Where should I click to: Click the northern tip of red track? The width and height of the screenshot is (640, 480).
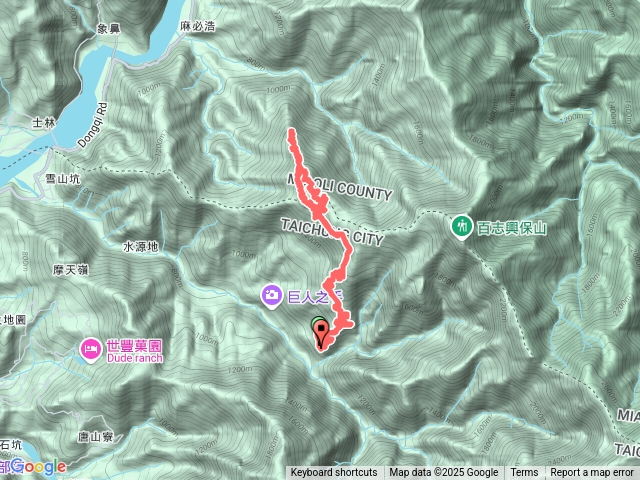291,131
